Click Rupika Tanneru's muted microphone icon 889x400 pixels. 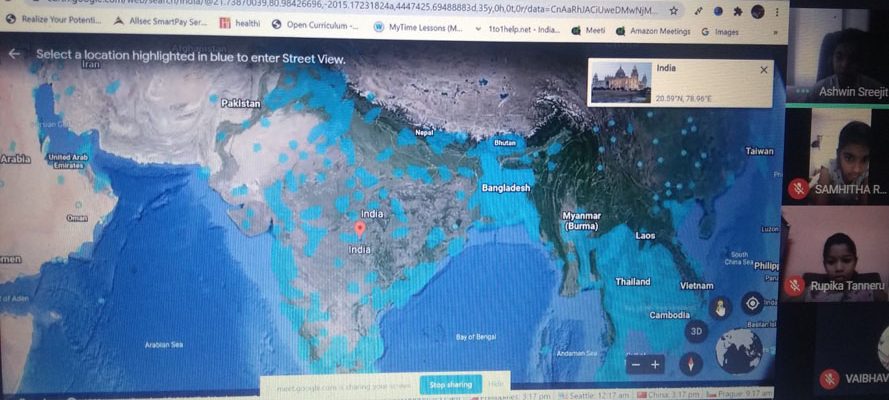click(x=796, y=286)
